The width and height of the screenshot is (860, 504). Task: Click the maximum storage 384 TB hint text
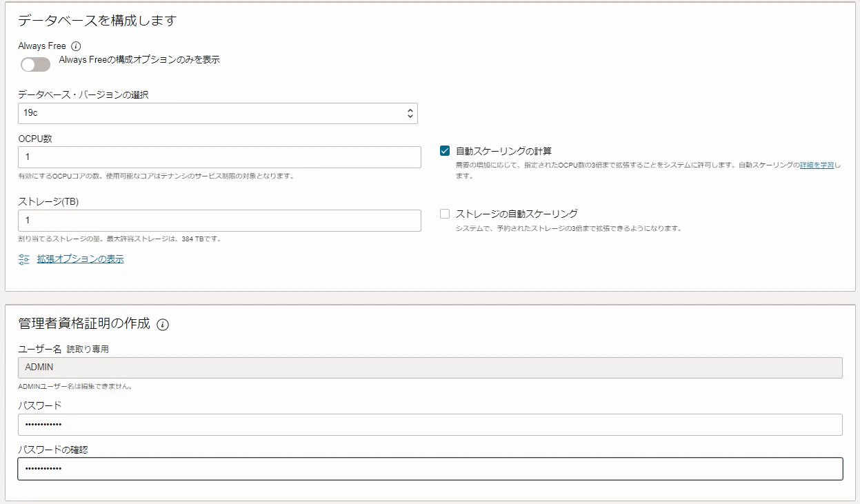[x=119, y=239]
